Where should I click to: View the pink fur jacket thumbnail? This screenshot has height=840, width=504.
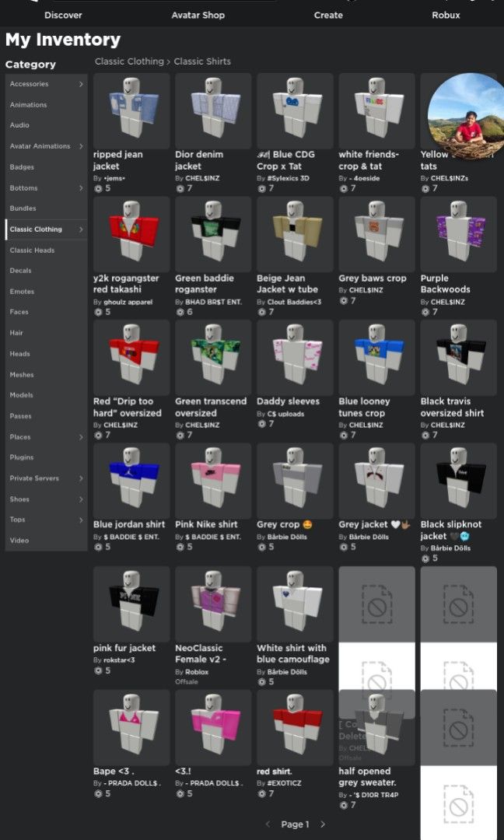click(131, 604)
